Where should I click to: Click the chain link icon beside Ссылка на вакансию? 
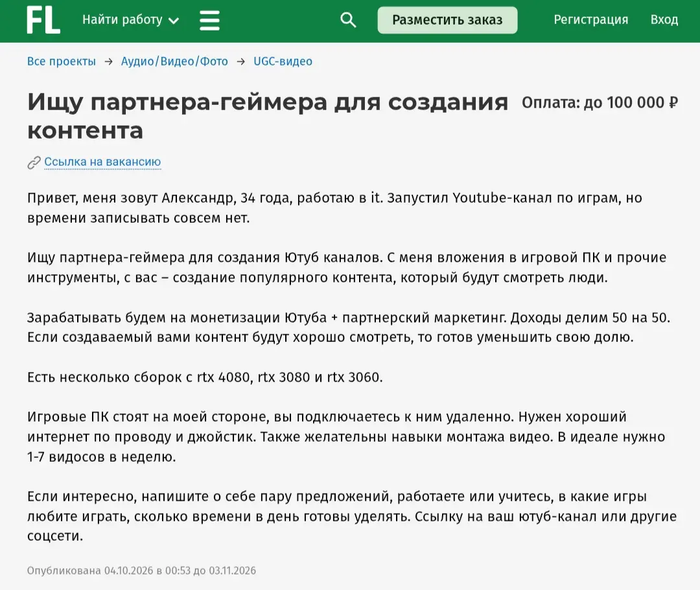(34, 163)
